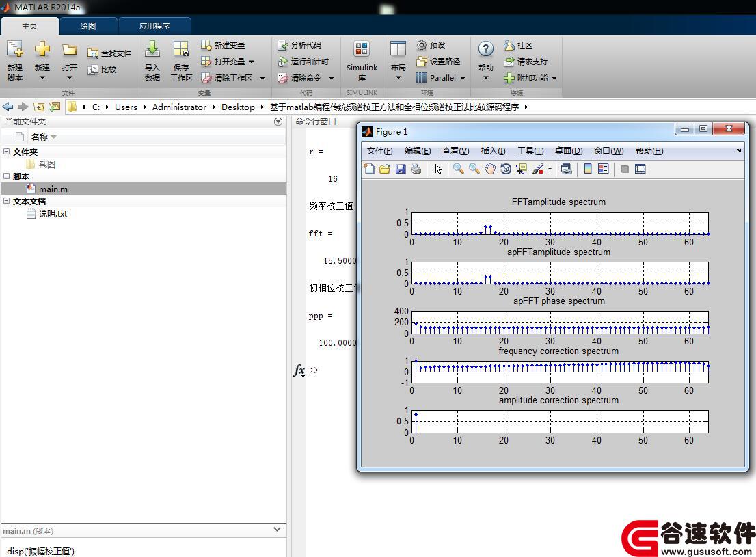Image resolution: width=756 pixels, height=557 pixels.
Task: Click New Variable (新建变量)
Action: coord(223,45)
